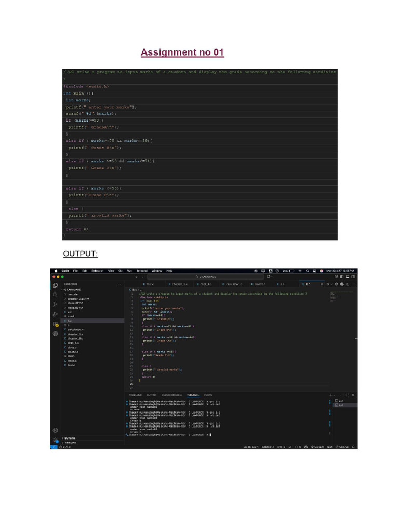Image resolution: width=399 pixels, height=532 pixels.
Task: Open Explorer More Actions ellipsis
Action: click(x=119, y=284)
